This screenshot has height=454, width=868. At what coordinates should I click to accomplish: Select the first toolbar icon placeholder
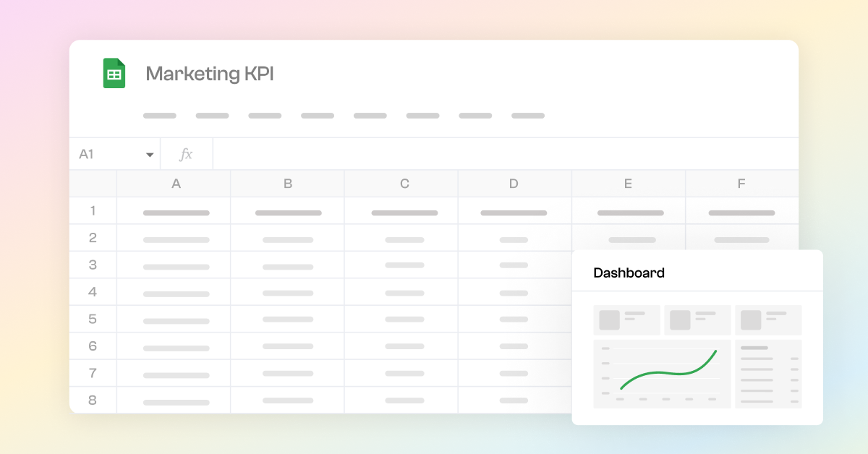(159, 115)
